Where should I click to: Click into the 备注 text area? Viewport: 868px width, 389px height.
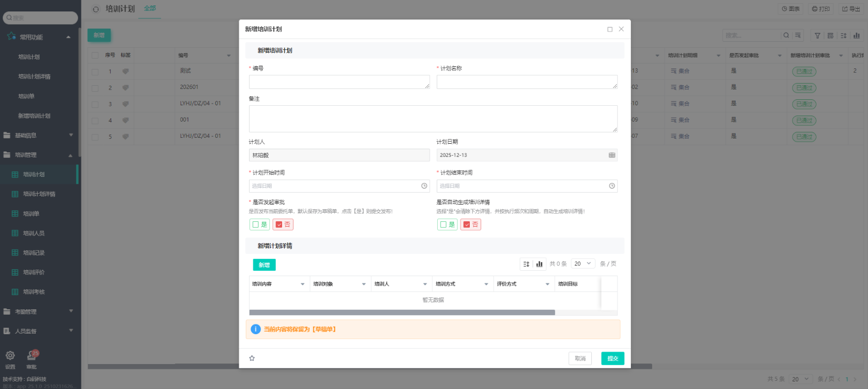[433, 119]
